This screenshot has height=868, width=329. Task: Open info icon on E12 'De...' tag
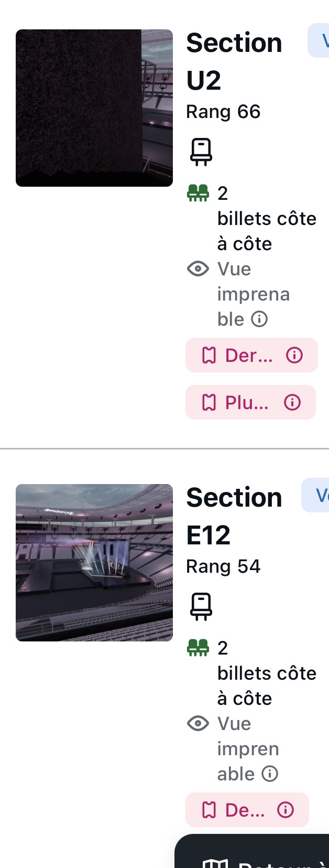pyautogui.click(x=286, y=810)
